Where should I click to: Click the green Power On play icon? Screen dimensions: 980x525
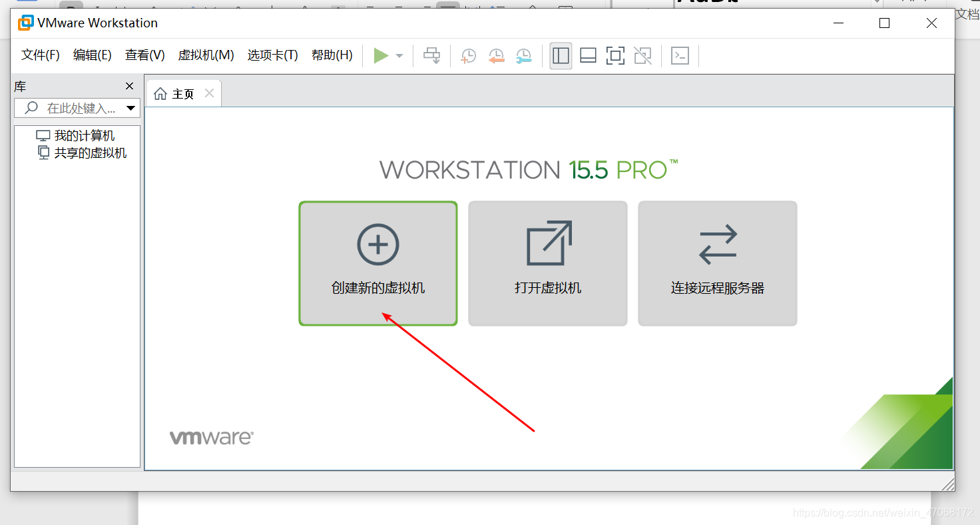(381, 56)
